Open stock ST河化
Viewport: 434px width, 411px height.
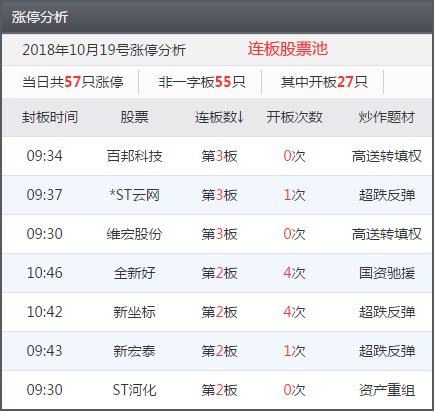(134, 390)
